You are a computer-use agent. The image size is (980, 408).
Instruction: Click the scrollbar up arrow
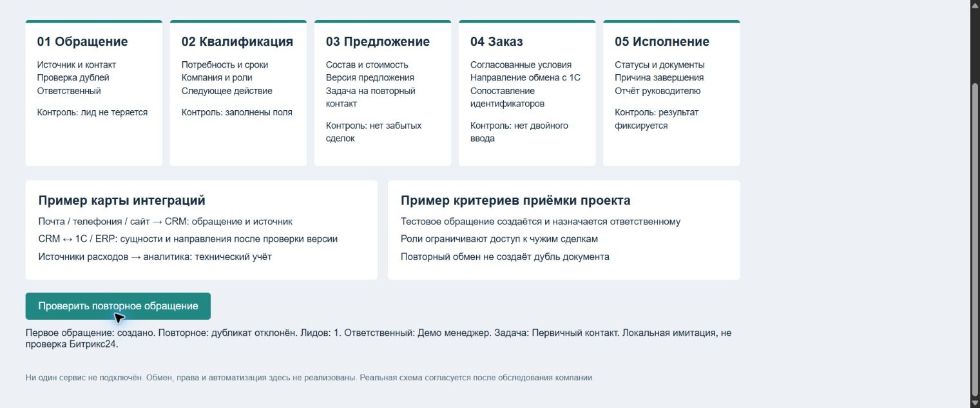[975, 5]
